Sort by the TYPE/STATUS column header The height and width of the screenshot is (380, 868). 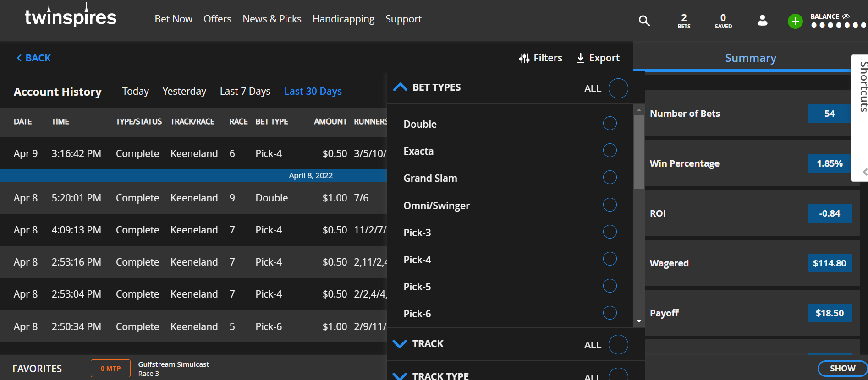pyautogui.click(x=138, y=121)
